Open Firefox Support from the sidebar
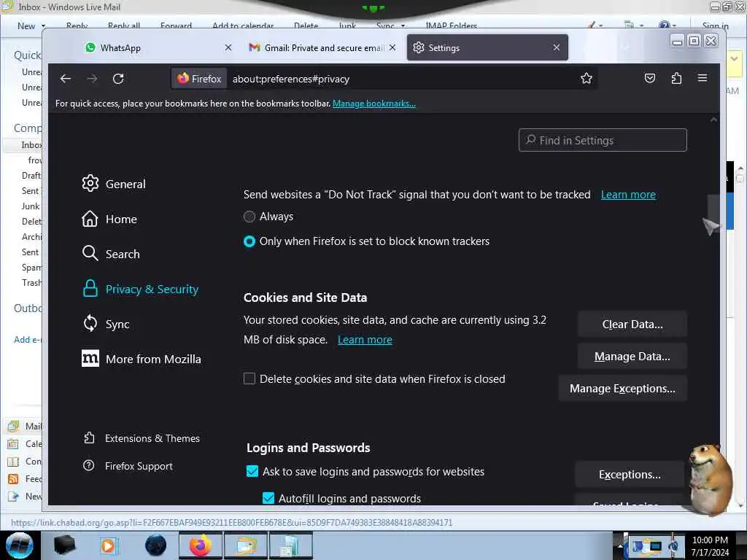747x560 pixels. pyautogui.click(x=128, y=466)
